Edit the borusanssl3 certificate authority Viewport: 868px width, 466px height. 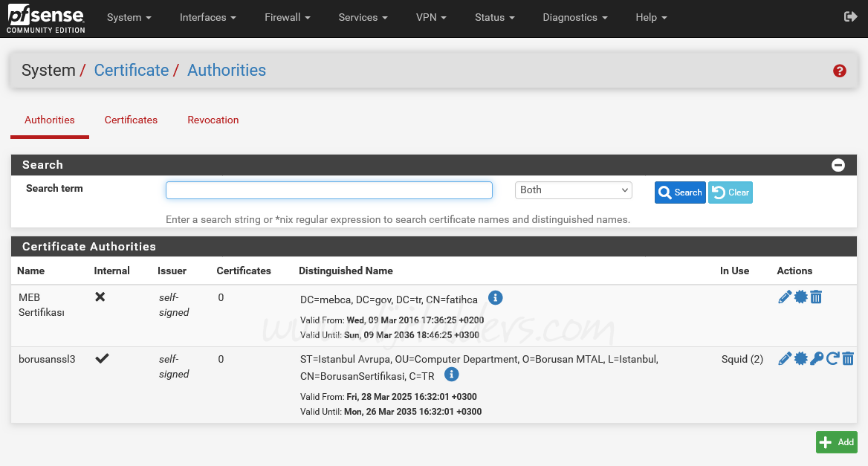[x=785, y=358]
